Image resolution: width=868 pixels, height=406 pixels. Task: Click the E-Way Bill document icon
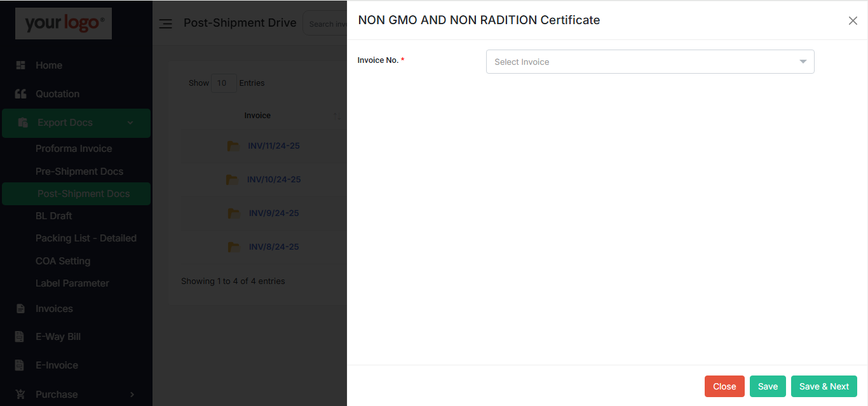pyautogui.click(x=20, y=337)
